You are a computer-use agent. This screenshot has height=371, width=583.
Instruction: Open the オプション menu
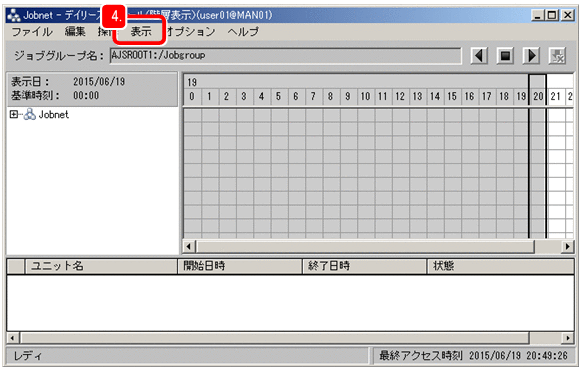(191, 32)
